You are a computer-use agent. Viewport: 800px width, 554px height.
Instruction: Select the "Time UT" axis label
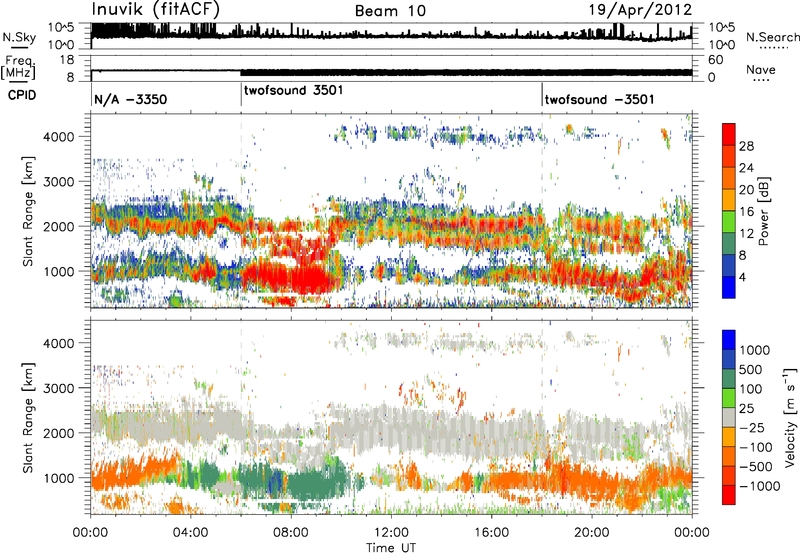coord(391,548)
